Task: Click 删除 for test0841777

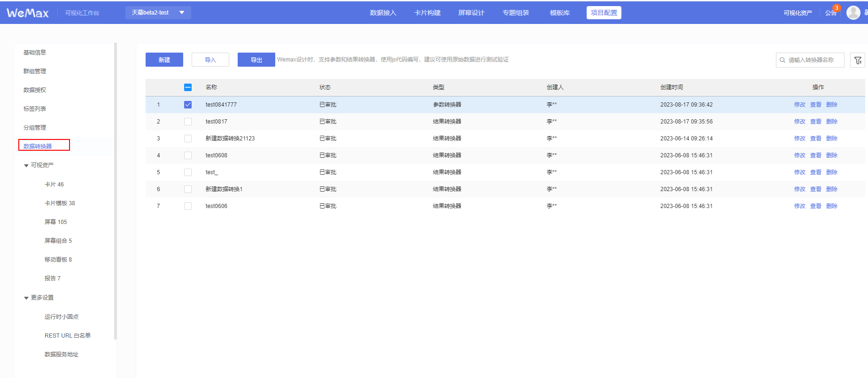Action: 831,105
